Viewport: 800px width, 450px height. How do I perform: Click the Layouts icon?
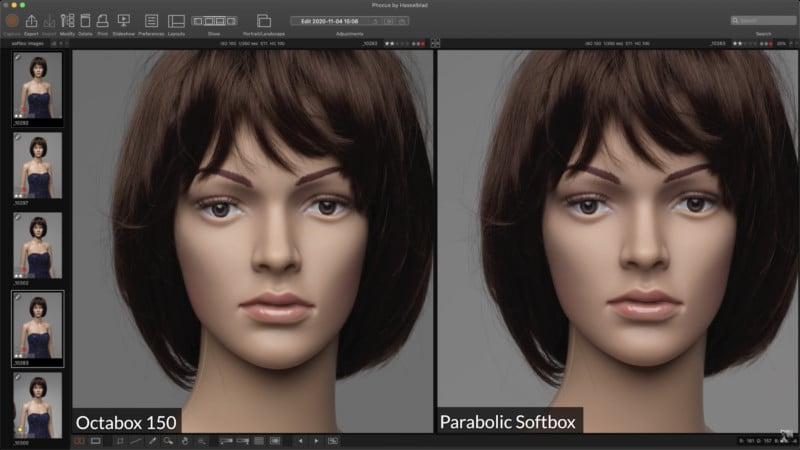click(x=176, y=21)
